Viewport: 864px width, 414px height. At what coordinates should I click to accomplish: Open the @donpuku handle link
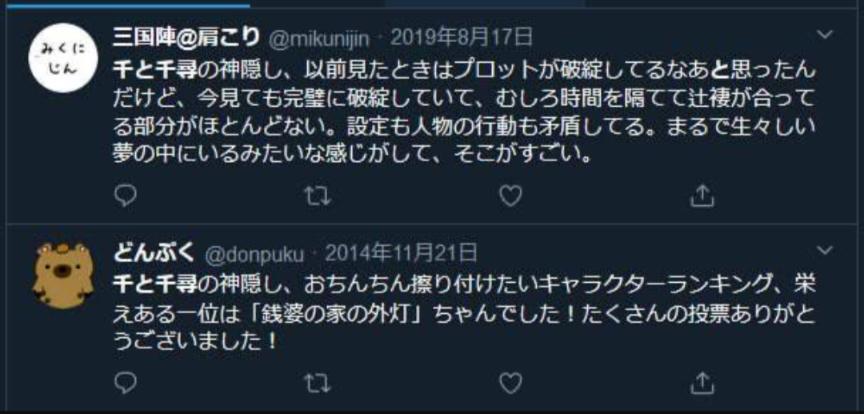click(x=255, y=255)
